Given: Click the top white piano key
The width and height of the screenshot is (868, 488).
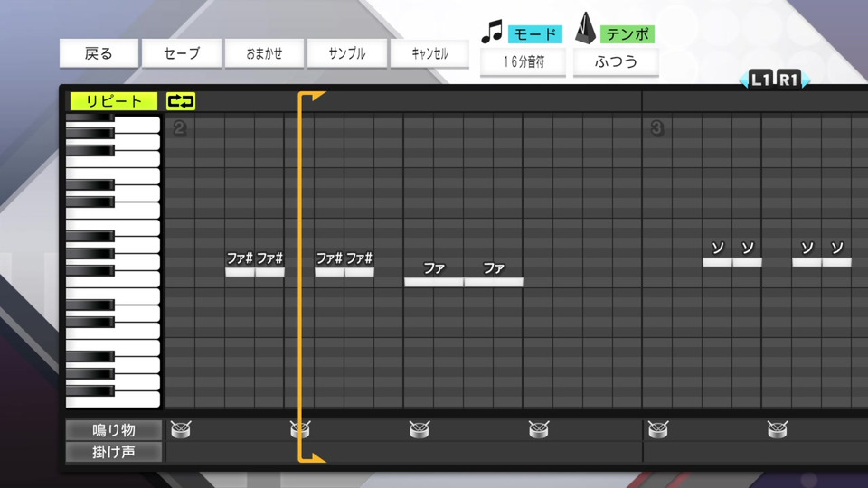Looking at the screenshot, I should pos(137,124).
